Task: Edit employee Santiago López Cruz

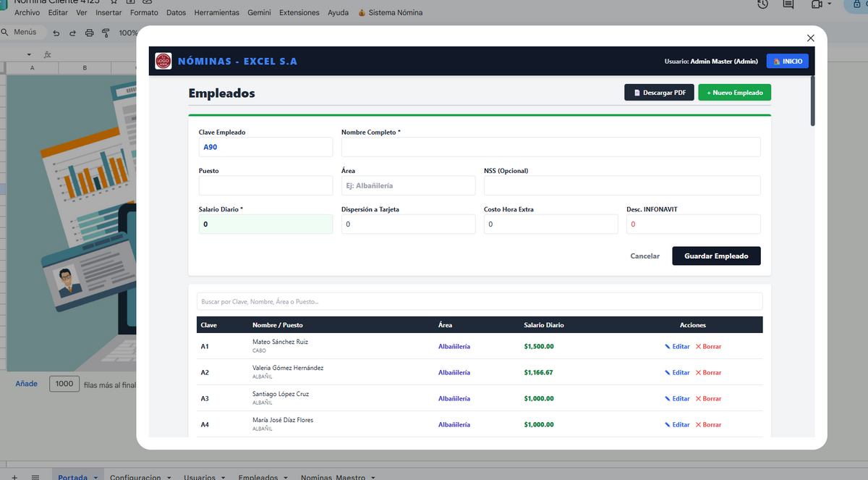Action: (x=678, y=399)
